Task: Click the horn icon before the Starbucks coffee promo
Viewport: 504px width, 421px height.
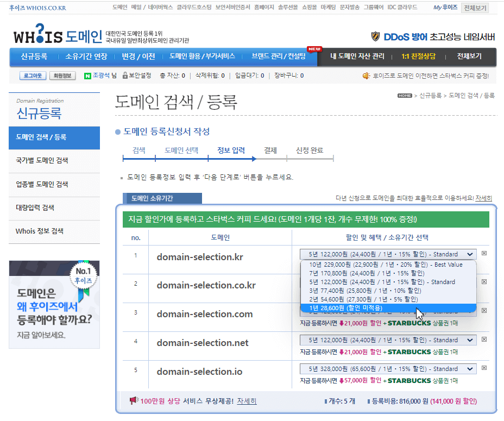Action: (365, 76)
